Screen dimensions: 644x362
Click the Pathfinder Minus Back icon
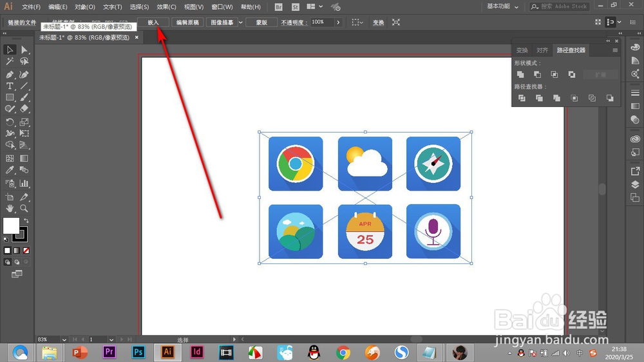click(610, 98)
